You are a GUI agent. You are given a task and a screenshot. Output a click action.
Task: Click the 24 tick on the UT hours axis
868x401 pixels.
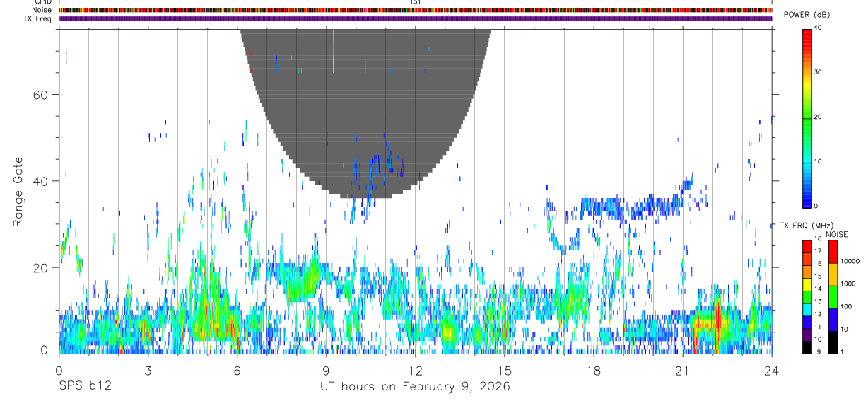771,369
